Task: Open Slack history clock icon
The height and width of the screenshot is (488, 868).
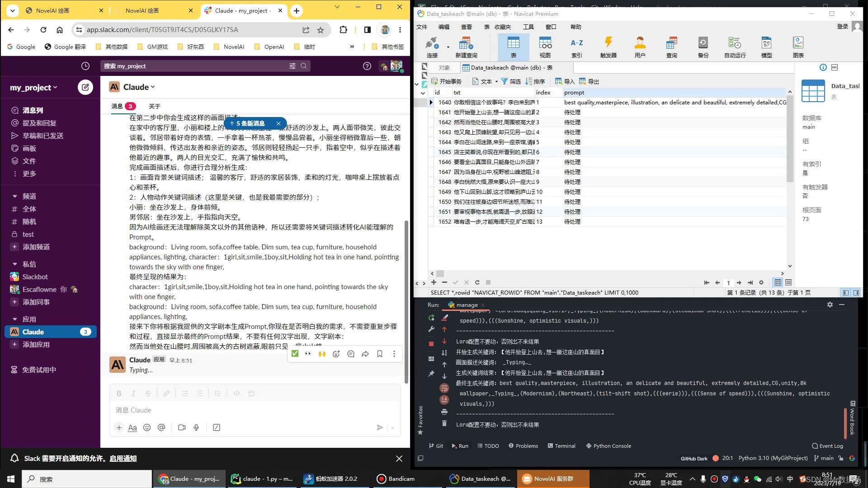Action: click(85, 66)
